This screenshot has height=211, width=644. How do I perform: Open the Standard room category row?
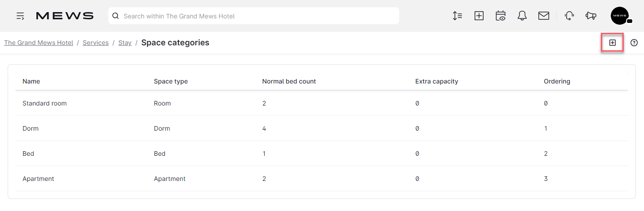coord(322,103)
